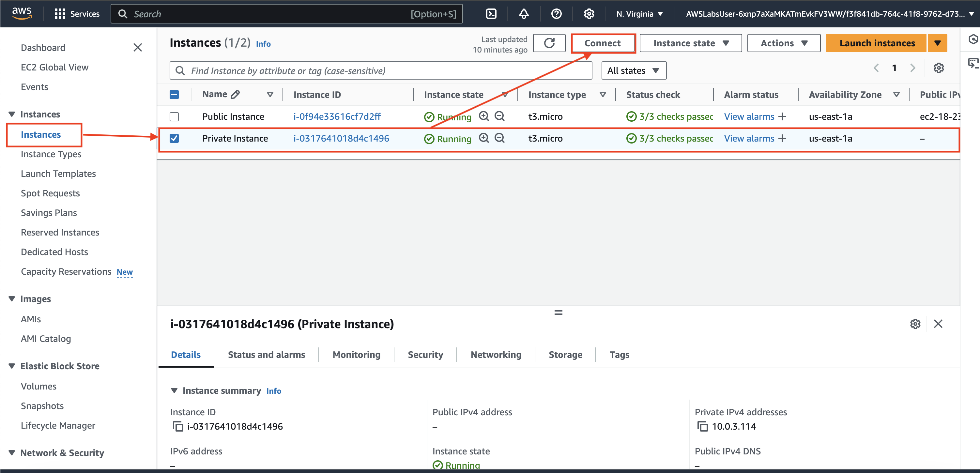Viewport: 980px width, 473px height.
Task: Go to previous page of instances
Action: pos(876,68)
